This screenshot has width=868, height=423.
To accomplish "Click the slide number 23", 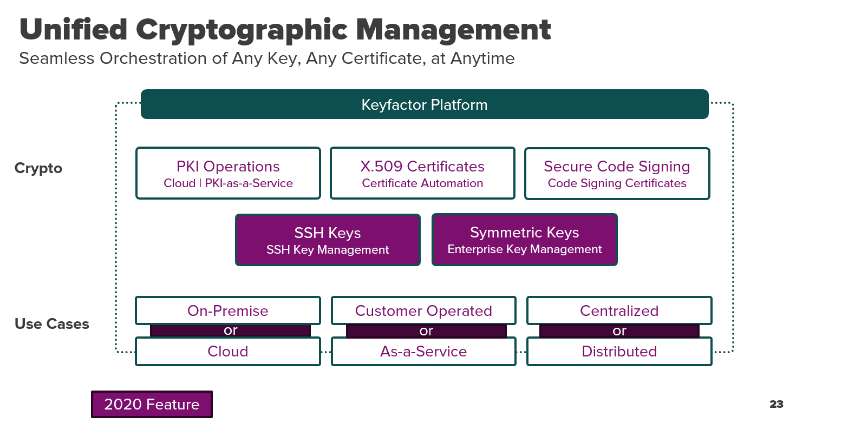I will pyautogui.click(x=776, y=404).
